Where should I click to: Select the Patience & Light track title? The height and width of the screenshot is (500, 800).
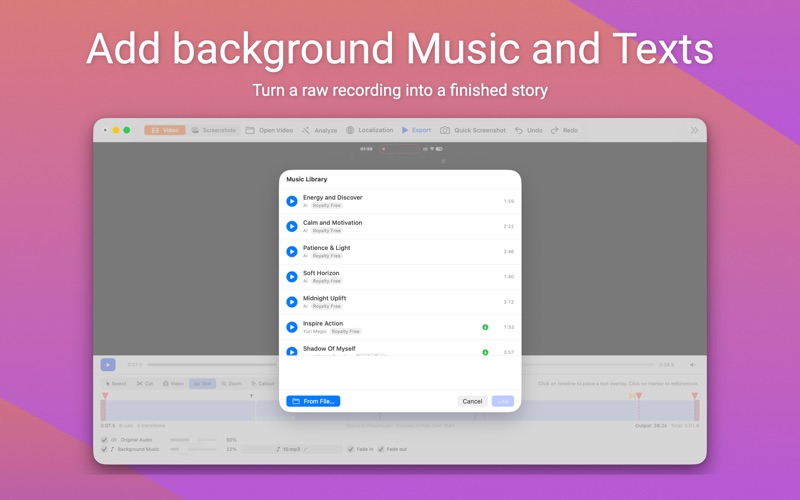[327, 247]
